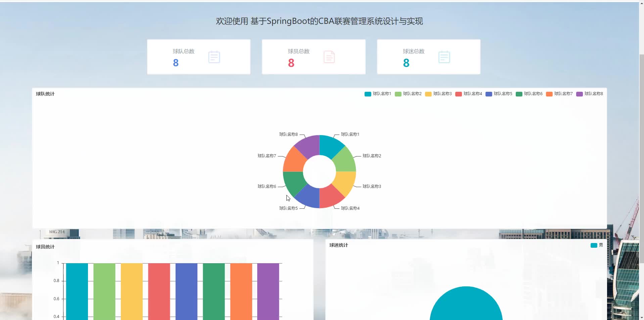Click the red bar in 球员统计 chart

point(159,291)
